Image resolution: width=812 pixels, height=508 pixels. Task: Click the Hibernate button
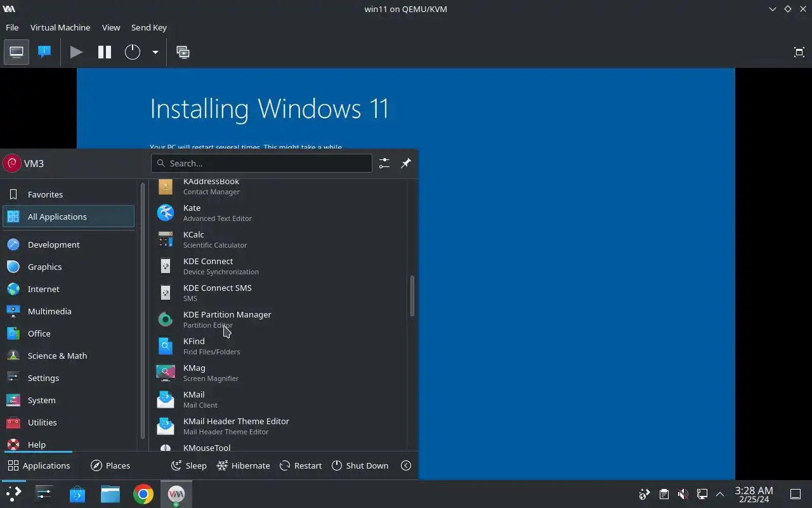[244, 465]
